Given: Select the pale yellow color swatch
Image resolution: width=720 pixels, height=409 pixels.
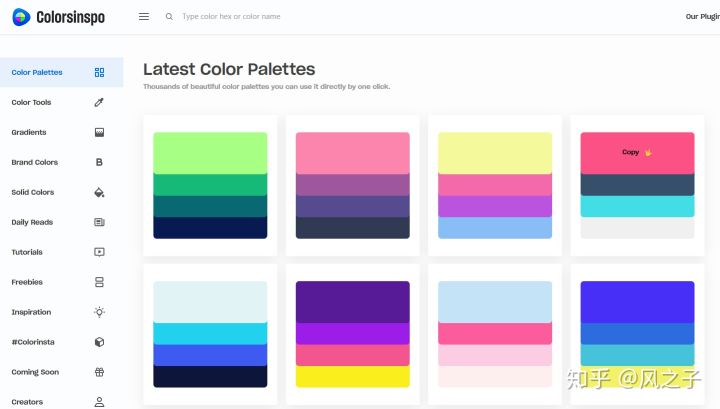Looking at the screenshot, I should click(495, 152).
